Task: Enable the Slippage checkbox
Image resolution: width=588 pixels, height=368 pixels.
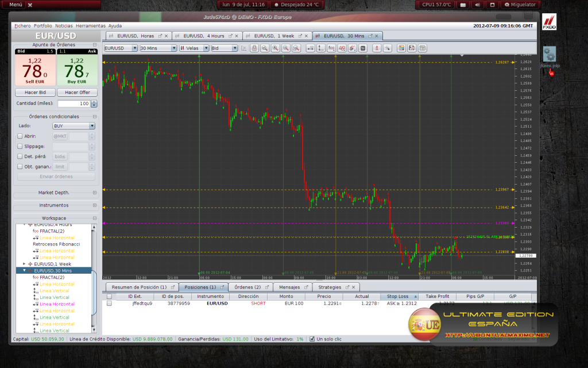Action: pos(20,147)
